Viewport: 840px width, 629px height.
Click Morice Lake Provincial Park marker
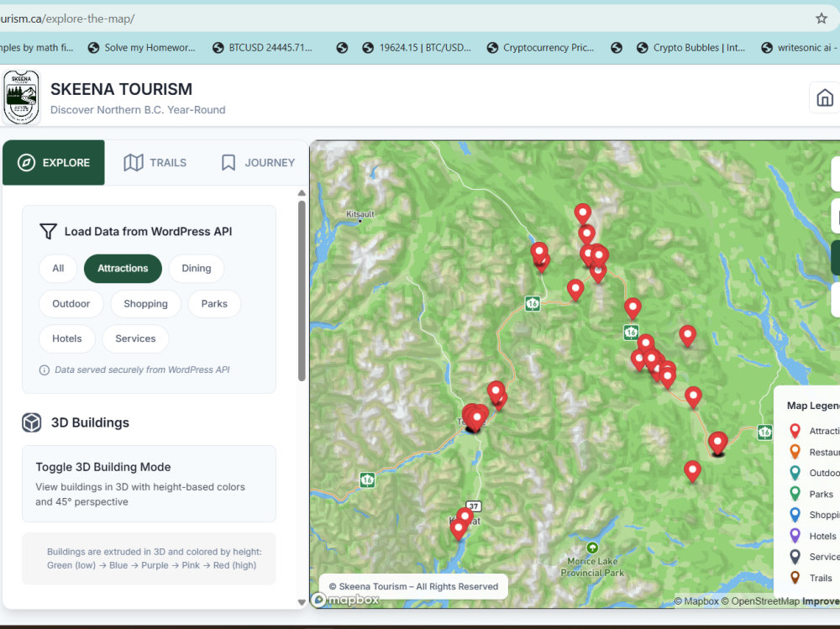pyautogui.click(x=592, y=548)
